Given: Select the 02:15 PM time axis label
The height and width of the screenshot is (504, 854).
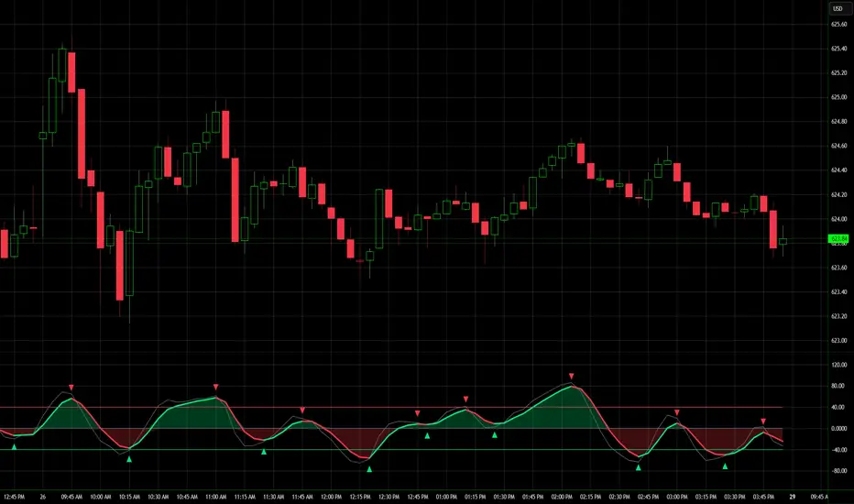Looking at the screenshot, I should coord(590,497).
